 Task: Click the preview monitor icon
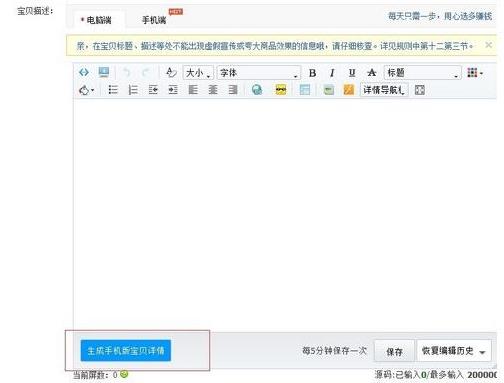[x=104, y=72]
